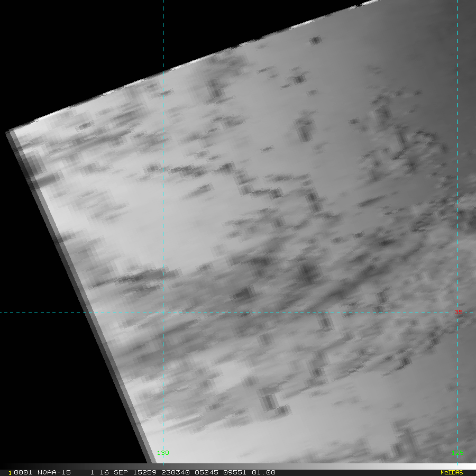Click the longitude label 130

point(163,453)
